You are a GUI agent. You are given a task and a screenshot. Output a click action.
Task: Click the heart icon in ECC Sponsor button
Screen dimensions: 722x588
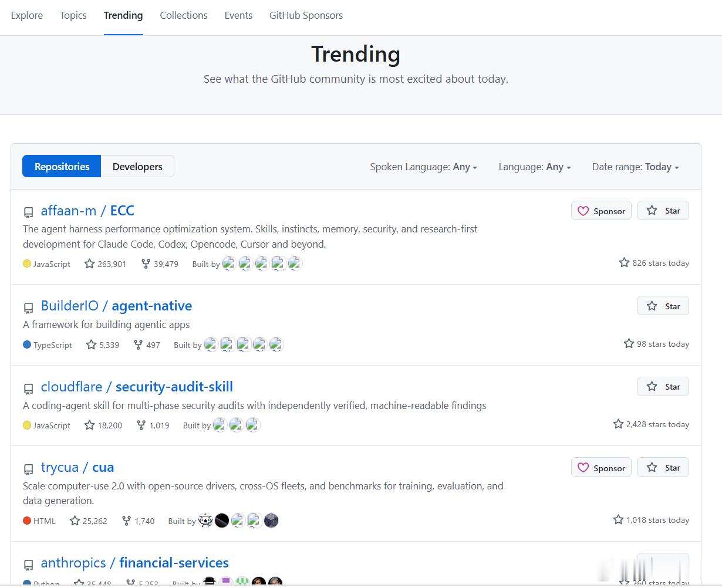click(583, 211)
